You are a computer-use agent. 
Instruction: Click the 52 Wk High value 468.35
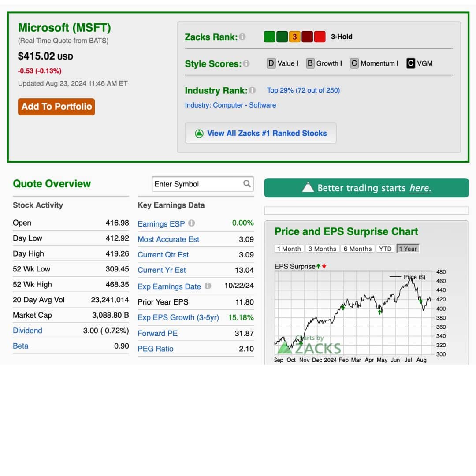[117, 284]
